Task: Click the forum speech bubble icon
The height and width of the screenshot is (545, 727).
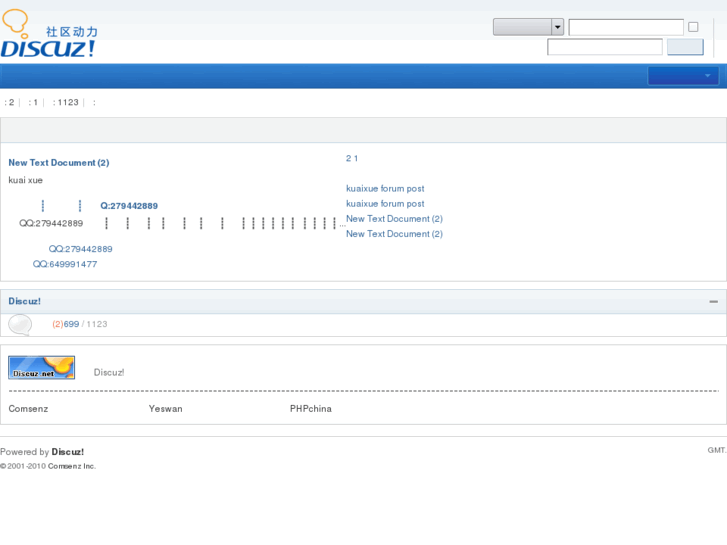Action: 20,325
